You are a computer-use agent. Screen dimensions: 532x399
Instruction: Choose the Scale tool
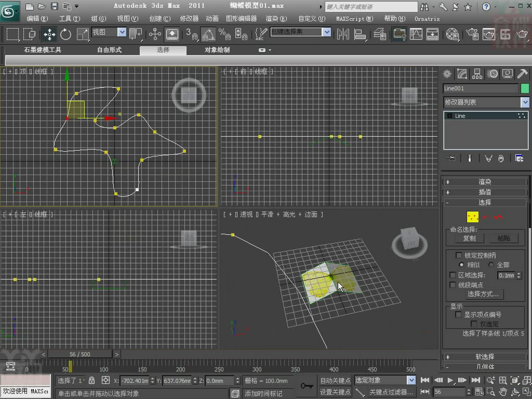coord(82,34)
